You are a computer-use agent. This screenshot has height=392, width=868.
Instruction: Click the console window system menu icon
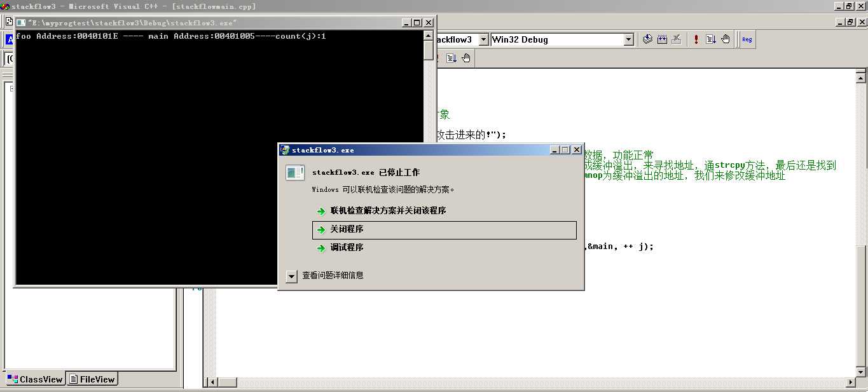[21, 22]
